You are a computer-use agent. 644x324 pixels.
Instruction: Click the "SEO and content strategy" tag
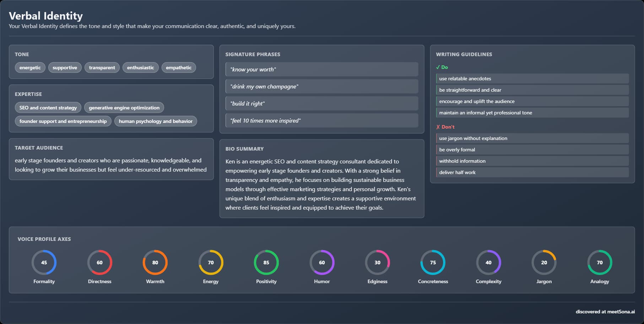point(48,108)
